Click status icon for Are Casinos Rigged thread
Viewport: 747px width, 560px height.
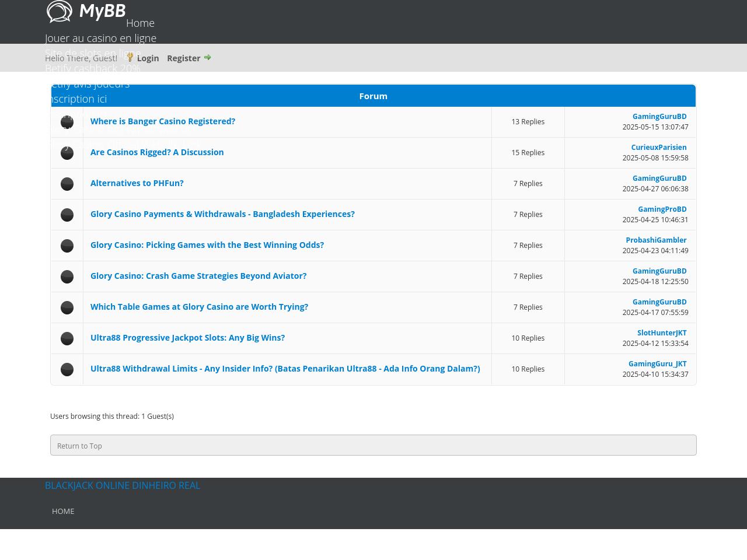click(x=67, y=153)
